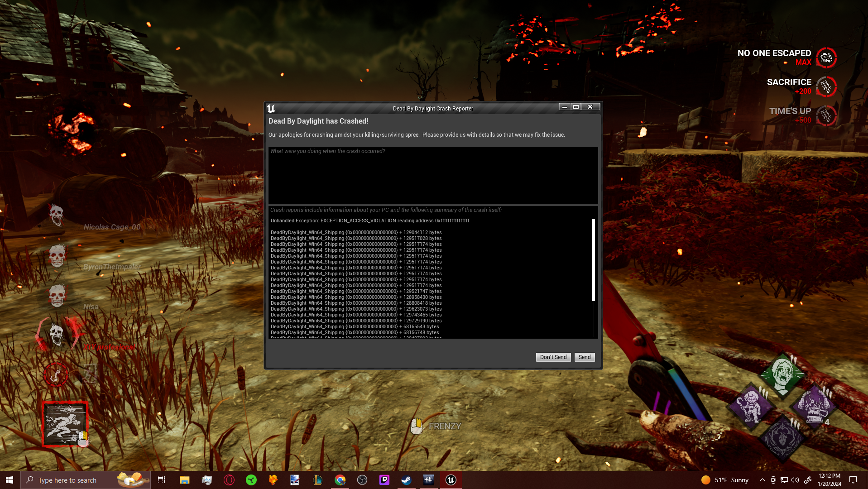Screen dimensions: 868x489
Task: Open the Windows Ink pen tray icon
Action: pyautogui.click(x=807, y=480)
